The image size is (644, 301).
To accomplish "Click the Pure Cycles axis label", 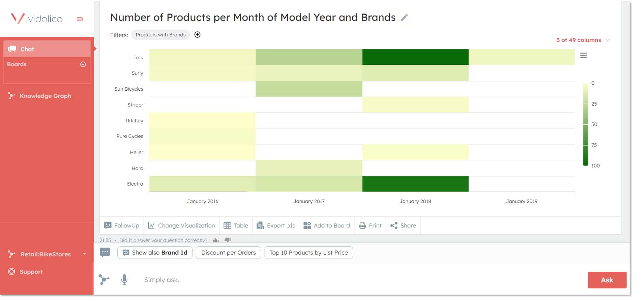I will coord(130,136).
